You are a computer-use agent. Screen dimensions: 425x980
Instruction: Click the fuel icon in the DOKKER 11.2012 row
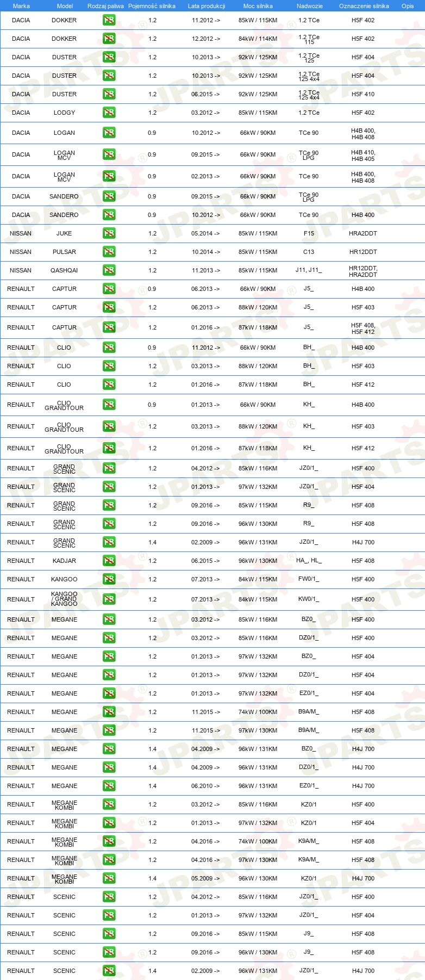point(109,20)
